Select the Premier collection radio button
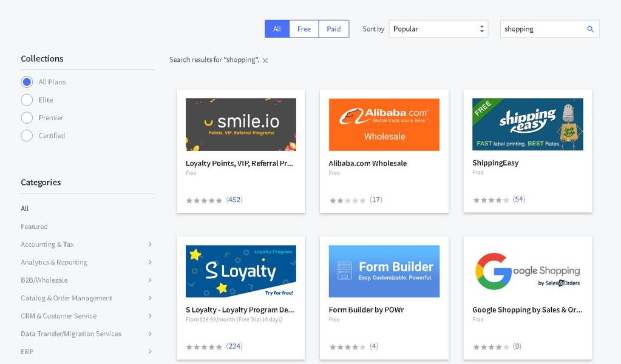This screenshot has height=364, width=621. point(27,118)
